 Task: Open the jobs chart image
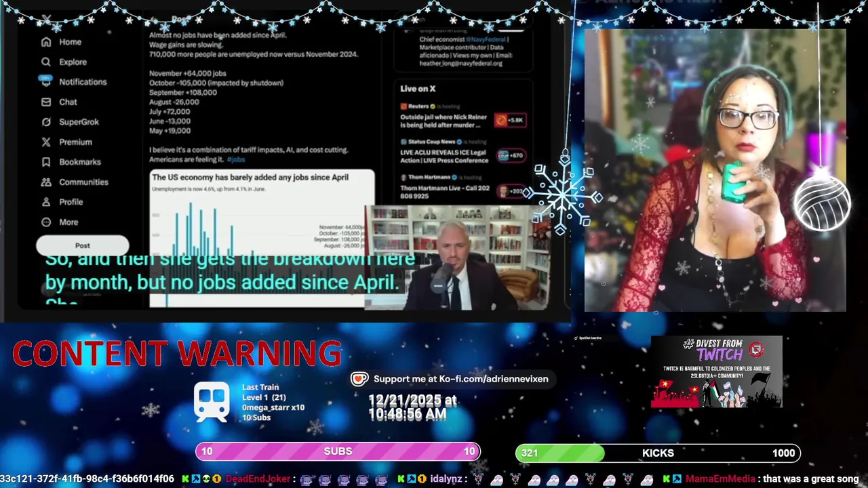click(262, 237)
